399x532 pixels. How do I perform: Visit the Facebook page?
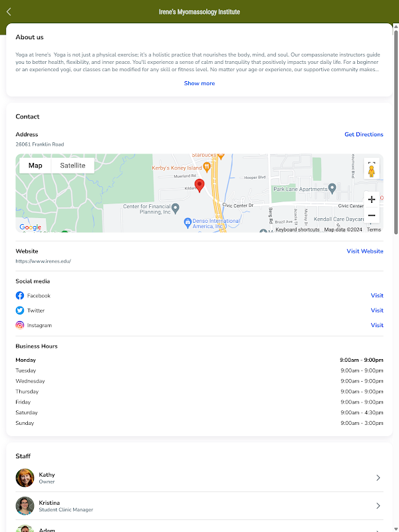tap(377, 295)
